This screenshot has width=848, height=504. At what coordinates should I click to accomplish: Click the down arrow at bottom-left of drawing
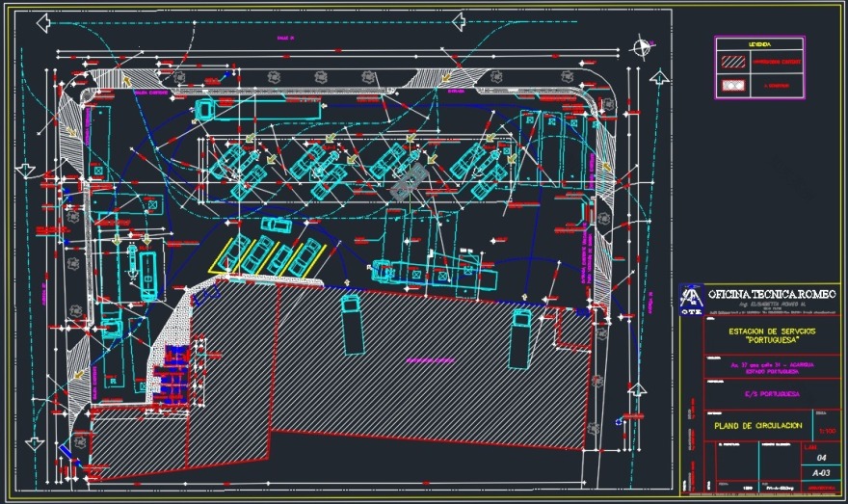coord(34,441)
